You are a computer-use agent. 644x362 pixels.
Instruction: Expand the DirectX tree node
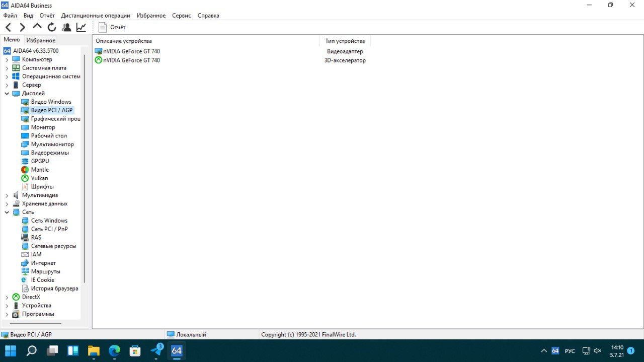[x=7, y=297]
